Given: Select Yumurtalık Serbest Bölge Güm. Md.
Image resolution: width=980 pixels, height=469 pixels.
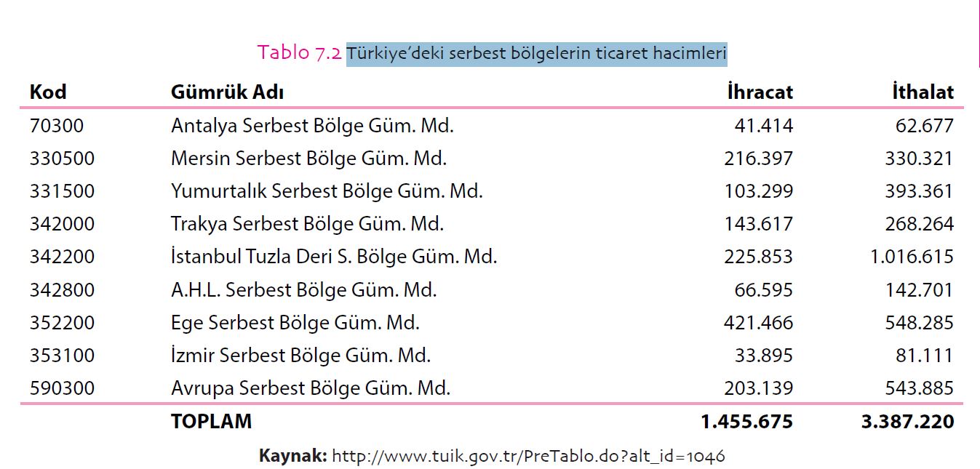Looking at the screenshot, I should (327, 191).
